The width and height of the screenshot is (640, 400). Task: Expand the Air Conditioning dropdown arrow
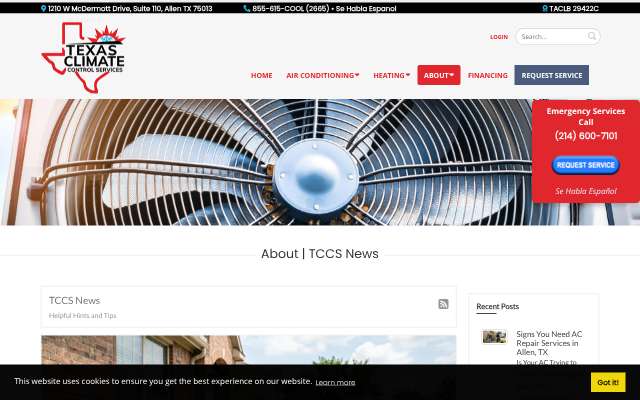point(357,75)
